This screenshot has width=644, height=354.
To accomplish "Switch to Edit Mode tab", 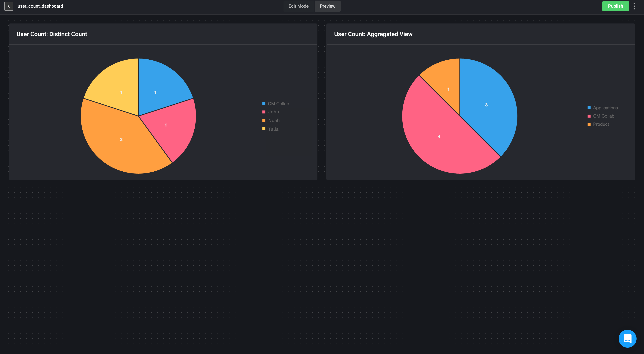I will click(x=298, y=6).
